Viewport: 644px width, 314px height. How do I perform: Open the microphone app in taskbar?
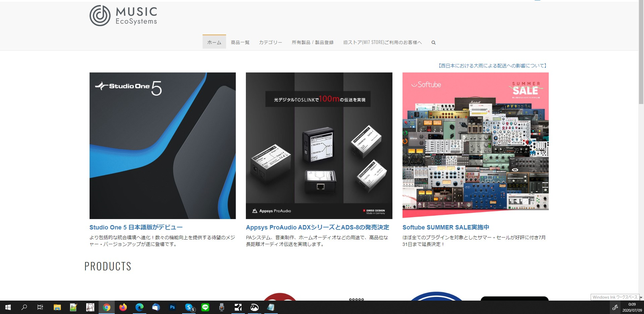[x=222, y=307]
